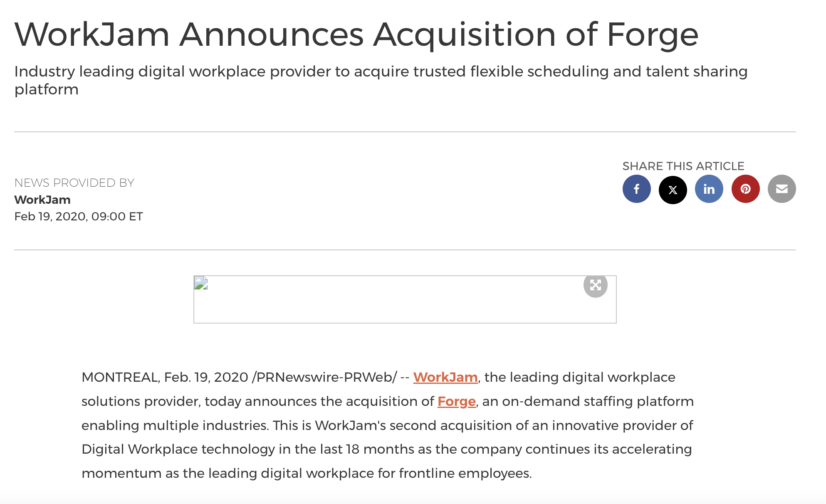
Task: Click the broken image placeholder icon
Action: coord(201,283)
